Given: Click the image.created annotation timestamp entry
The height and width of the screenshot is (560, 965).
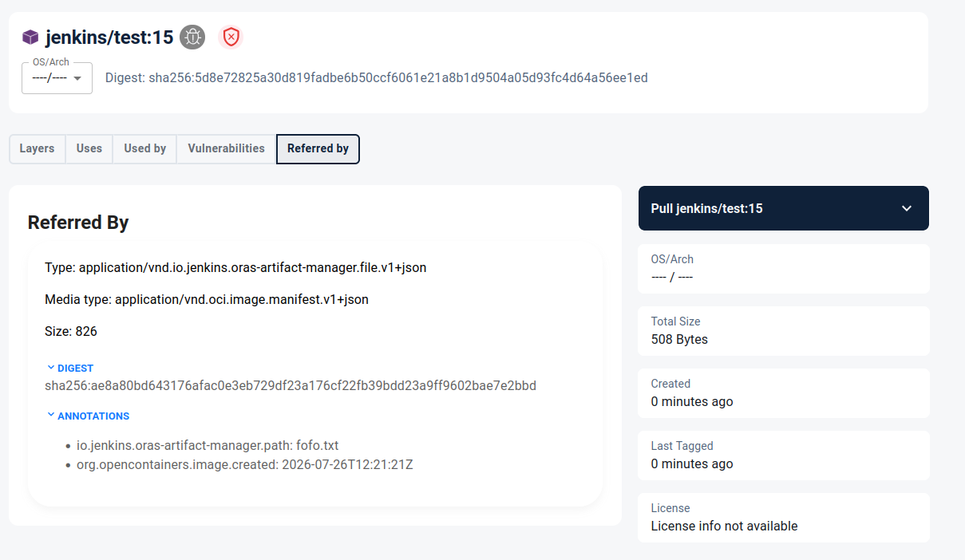Looking at the screenshot, I should click(x=244, y=464).
